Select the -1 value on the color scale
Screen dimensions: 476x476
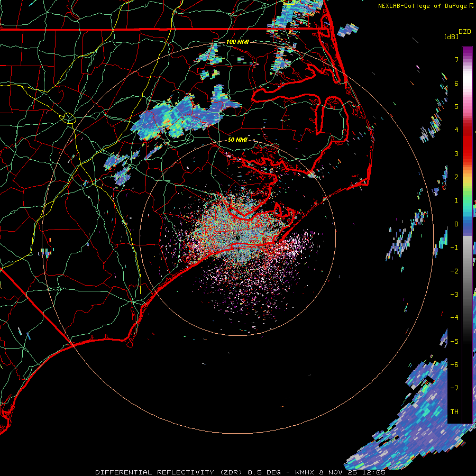[454, 248]
